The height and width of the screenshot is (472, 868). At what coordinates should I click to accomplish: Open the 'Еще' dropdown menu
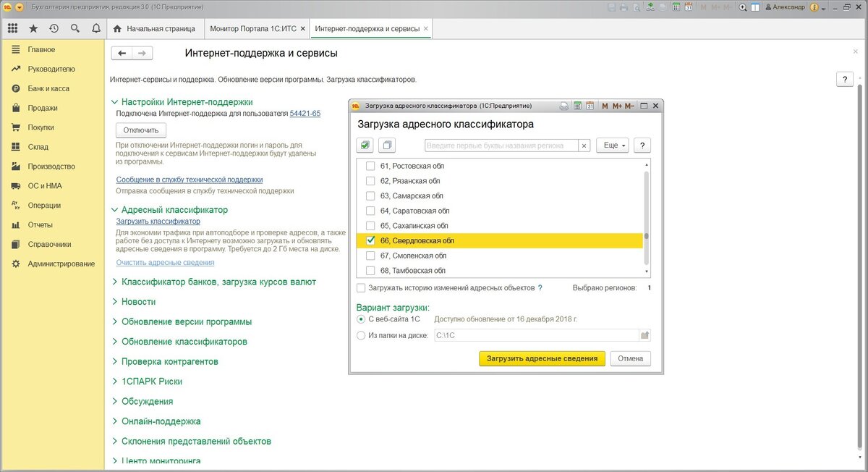point(613,146)
